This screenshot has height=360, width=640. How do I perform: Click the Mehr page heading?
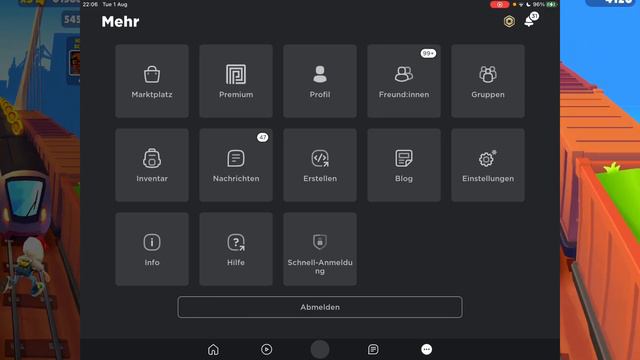click(120, 22)
